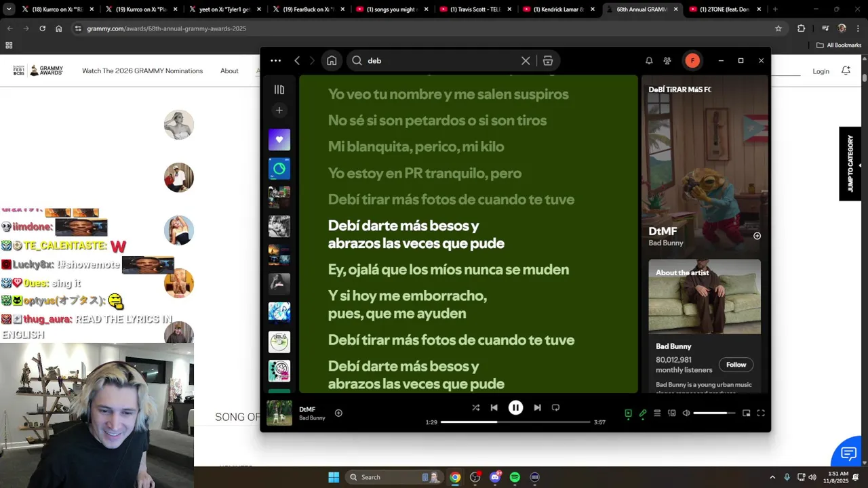Open the Spotify play queue
868x488 pixels.
[x=657, y=413]
